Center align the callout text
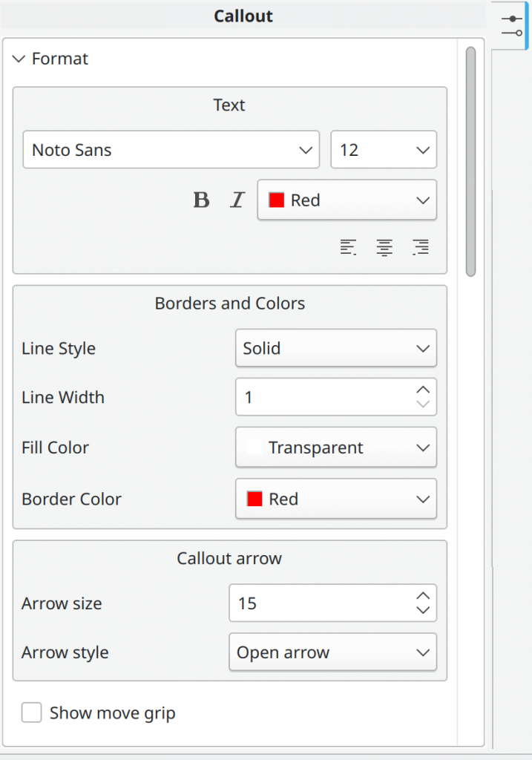The height and width of the screenshot is (760, 532). (x=384, y=247)
